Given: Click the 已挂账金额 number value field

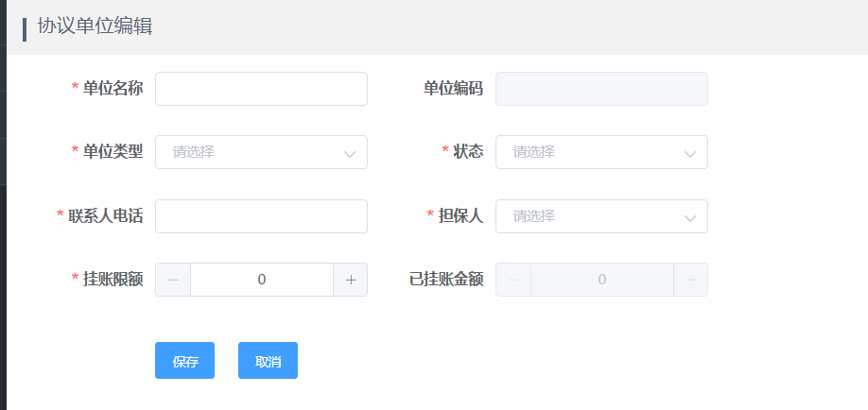Looking at the screenshot, I should click(602, 280).
